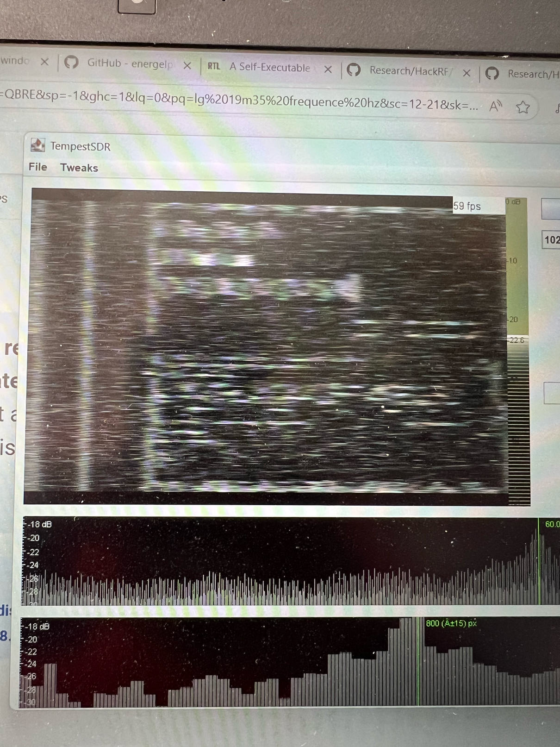Image resolution: width=560 pixels, height=747 pixels.
Task: Click the favorites star icon
Action: [523, 107]
